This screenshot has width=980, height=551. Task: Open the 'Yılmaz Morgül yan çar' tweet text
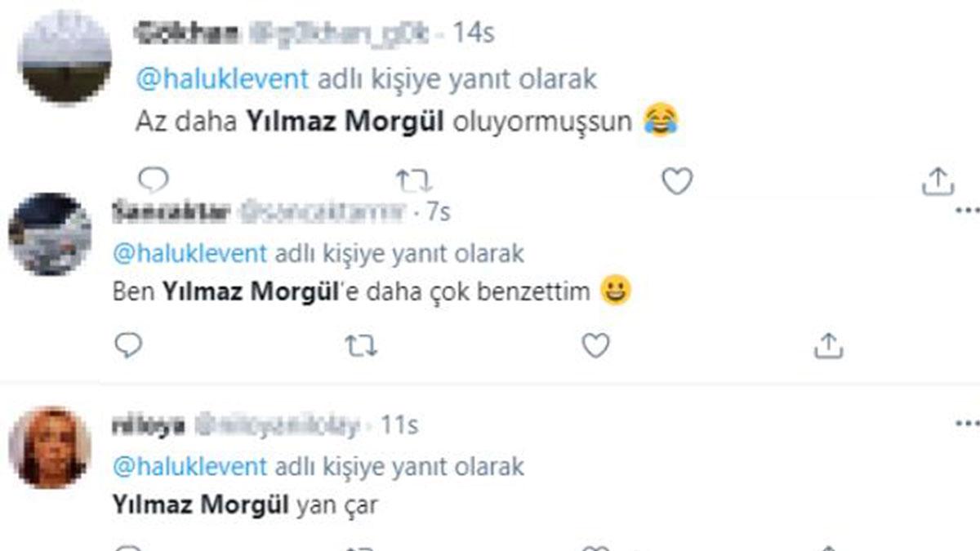[x=245, y=505]
